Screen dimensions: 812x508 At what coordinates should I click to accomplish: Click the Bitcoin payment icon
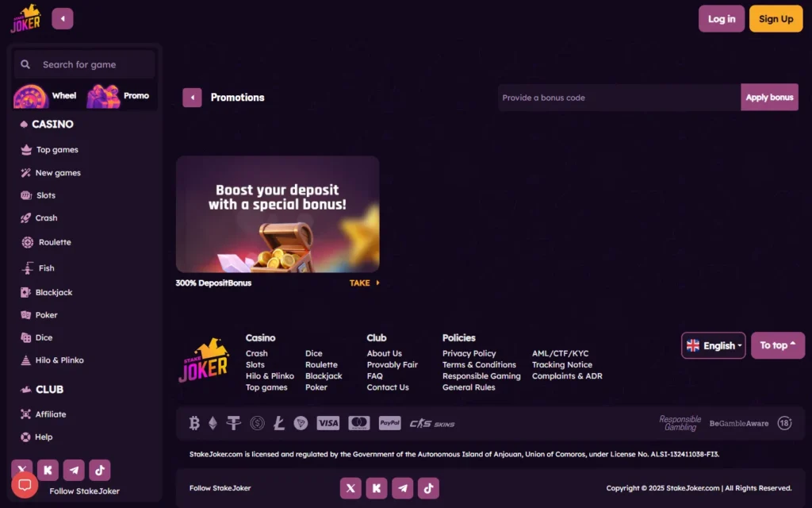click(x=194, y=424)
